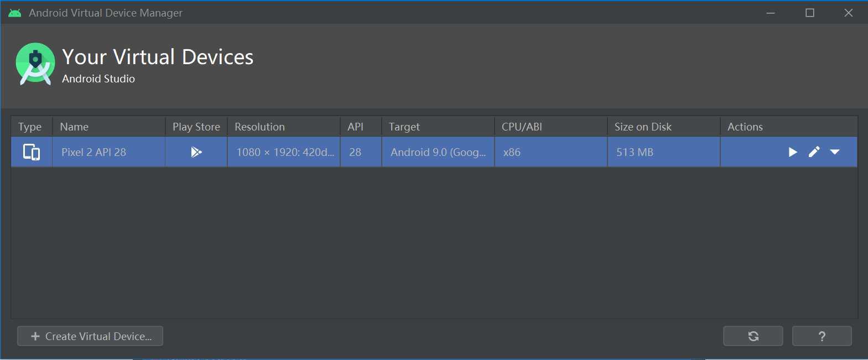This screenshot has height=360, width=868.
Task: Sort by the CPU/ABI column header
Action: (x=551, y=127)
